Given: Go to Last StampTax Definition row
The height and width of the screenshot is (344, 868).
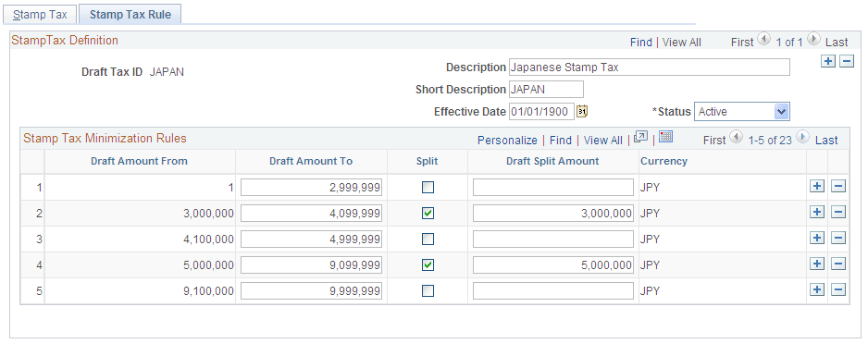Looking at the screenshot, I should (x=837, y=42).
